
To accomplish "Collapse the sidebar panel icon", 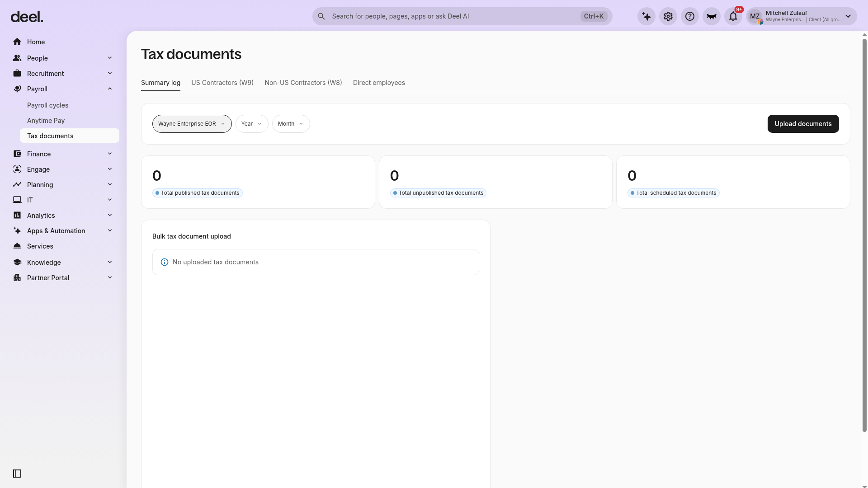I will pyautogui.click(x=17, y=474).
